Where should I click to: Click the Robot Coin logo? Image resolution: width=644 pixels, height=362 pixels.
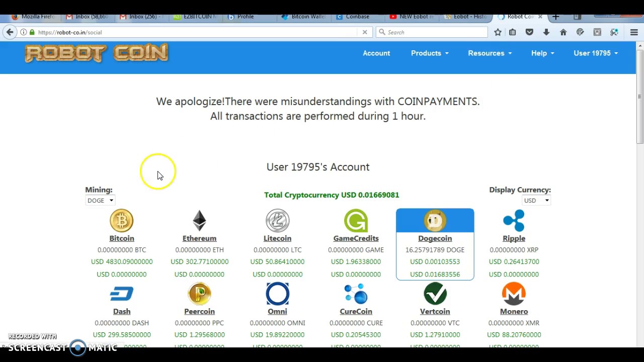pos(96,53)
